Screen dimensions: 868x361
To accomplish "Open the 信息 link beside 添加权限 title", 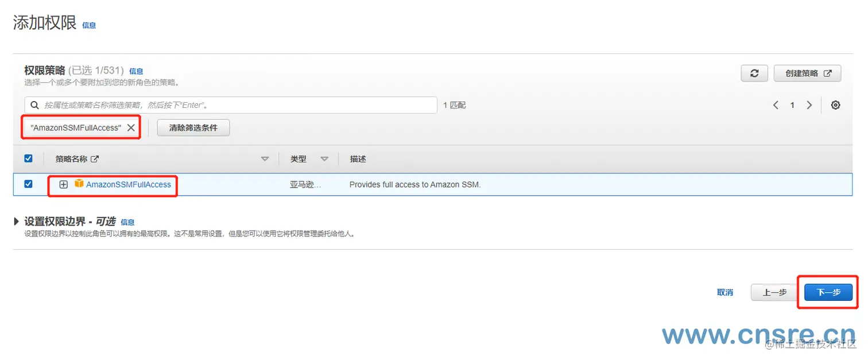I will (x=89, y=25).
